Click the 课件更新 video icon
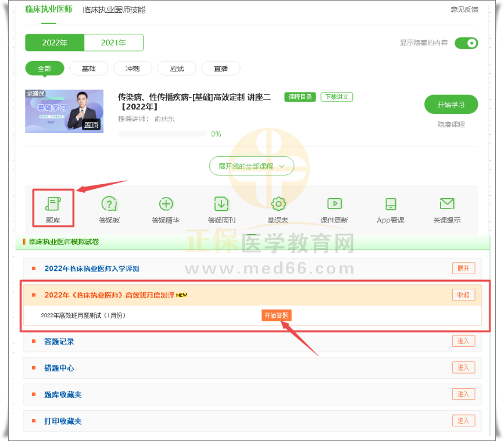The height and width of the screenshot is (441, 504). click(334, 204)
